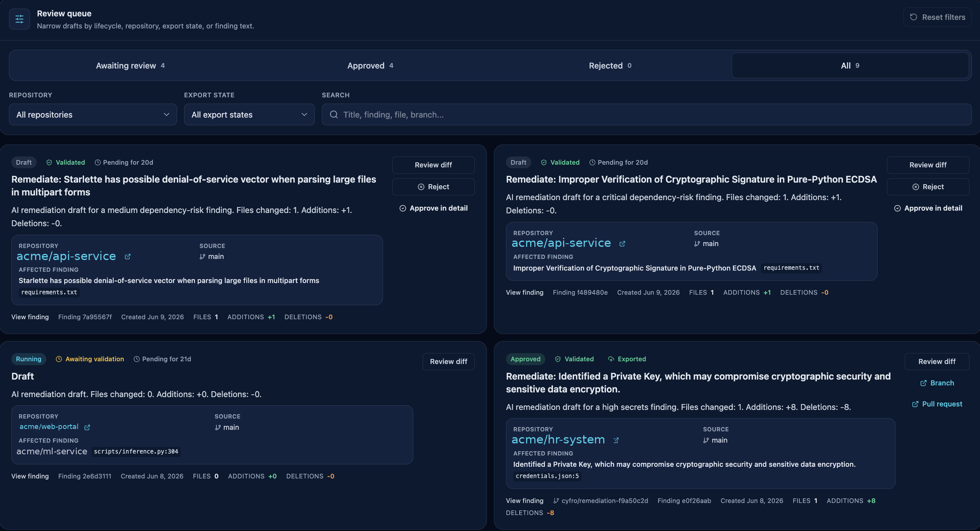Click branch icon next to main in Starlette card
The width and height of the screenshot is (980, 531).
pos(202,257)
